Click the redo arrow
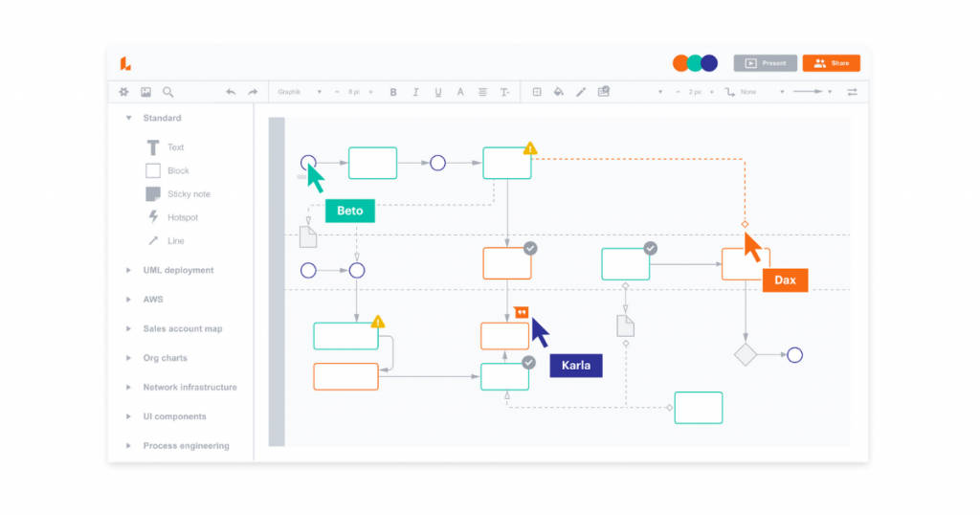Screen dimensions: 980x515 (x=253, y=92)
